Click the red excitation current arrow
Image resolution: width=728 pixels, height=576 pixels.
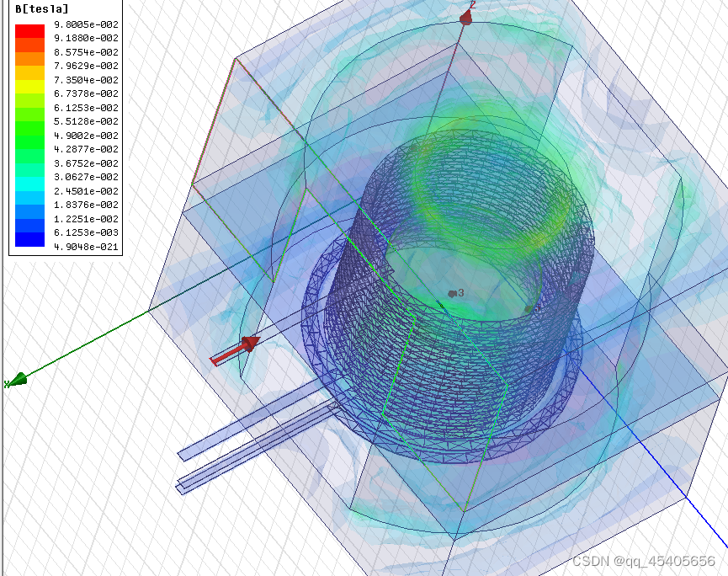[x=235, y=351]
